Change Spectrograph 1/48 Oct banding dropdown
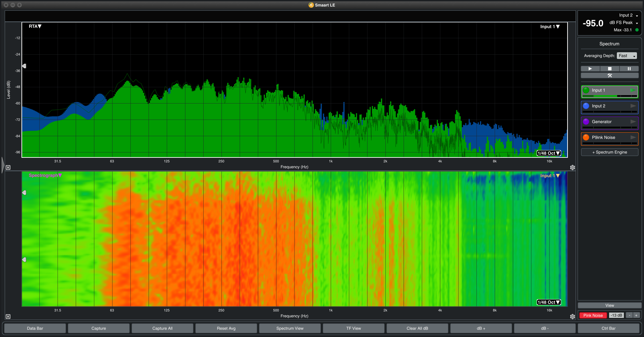644x337 pixels. [x=549, y=302]
